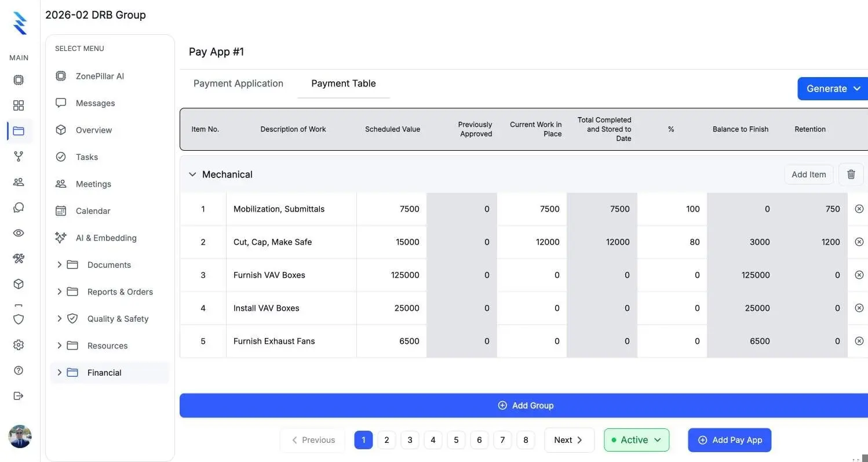This screenshot has width=868, height=462.
Task: Remove the Install VAV Boxes row
Action: click(859, 308)
